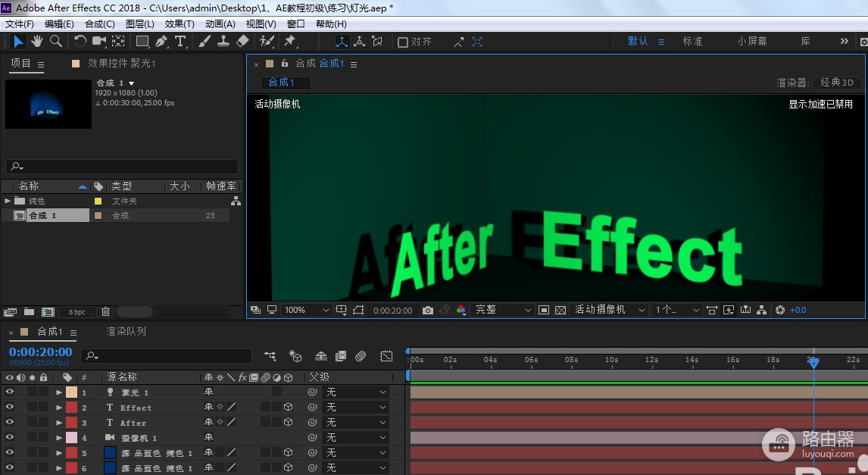The width and height of the screenshot is (868, 475).
Task: Select the Zoom magnifier tool
Action: click(x=56, y=42)
